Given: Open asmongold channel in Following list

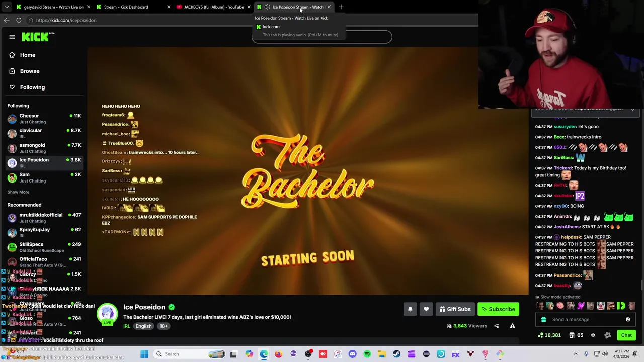Looking at the screenshot, I should 44,148.
